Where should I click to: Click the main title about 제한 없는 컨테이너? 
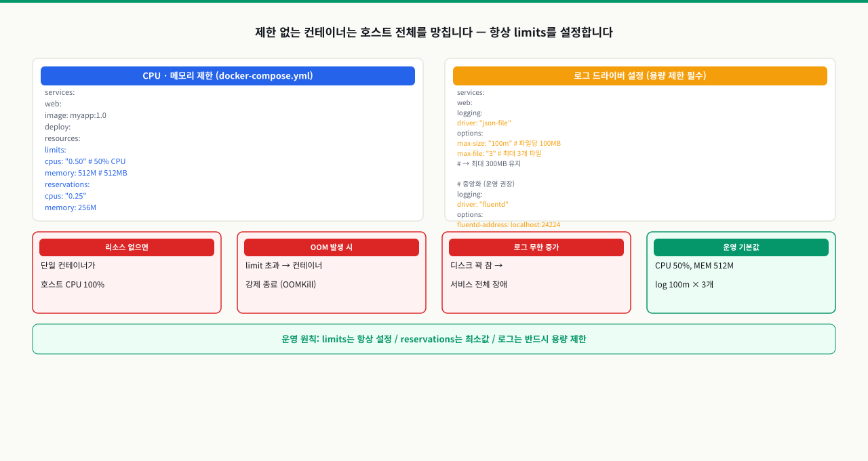click(x=434, y=32)
